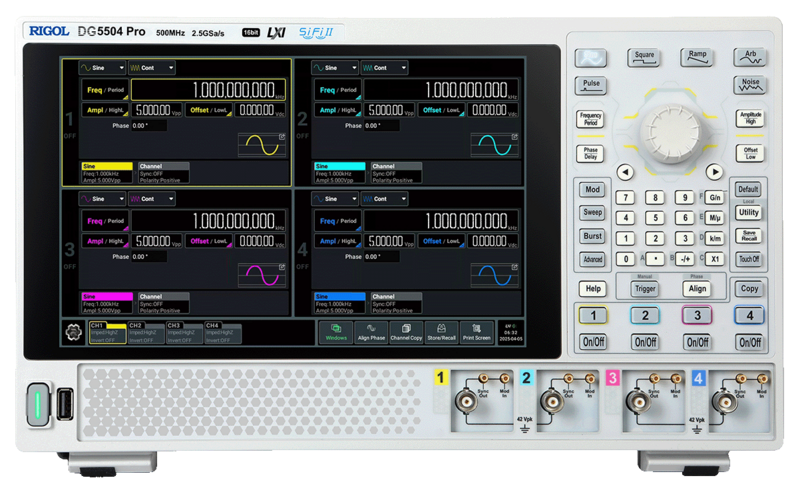Tap the channel 4 Phase 0.00° field
The width and height of the screenshot is (800, 496).
pos(382,257)
